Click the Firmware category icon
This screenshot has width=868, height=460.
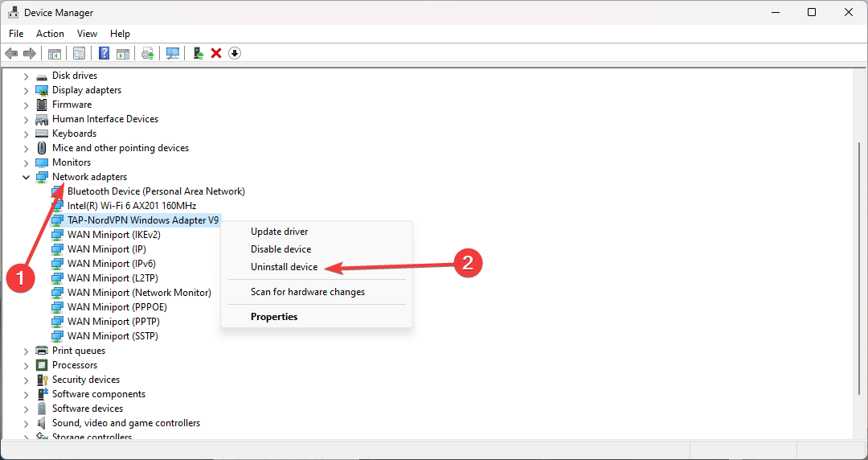(x=42, y=105)
